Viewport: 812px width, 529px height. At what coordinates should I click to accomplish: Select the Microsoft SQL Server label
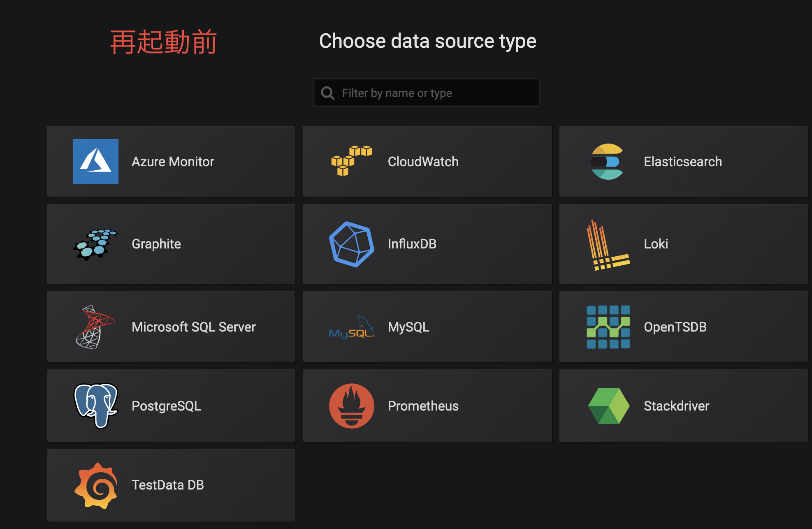(194, 327)
